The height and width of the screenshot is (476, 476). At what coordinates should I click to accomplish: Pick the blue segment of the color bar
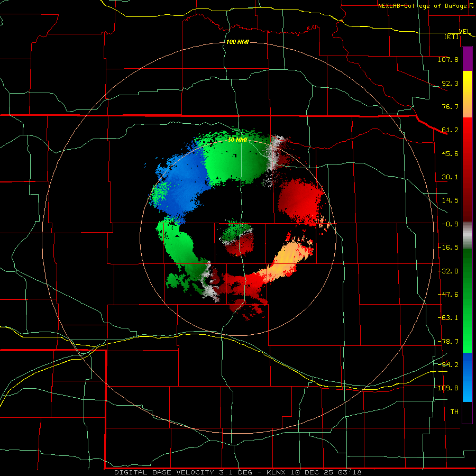467,377
